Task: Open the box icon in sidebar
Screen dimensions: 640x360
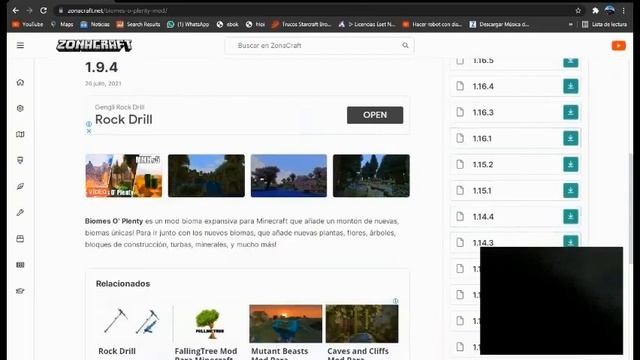Action: coord(20,239)
